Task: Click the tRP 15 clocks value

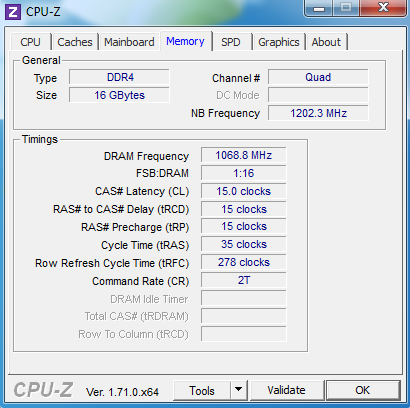Action: (x=244, y=226)
